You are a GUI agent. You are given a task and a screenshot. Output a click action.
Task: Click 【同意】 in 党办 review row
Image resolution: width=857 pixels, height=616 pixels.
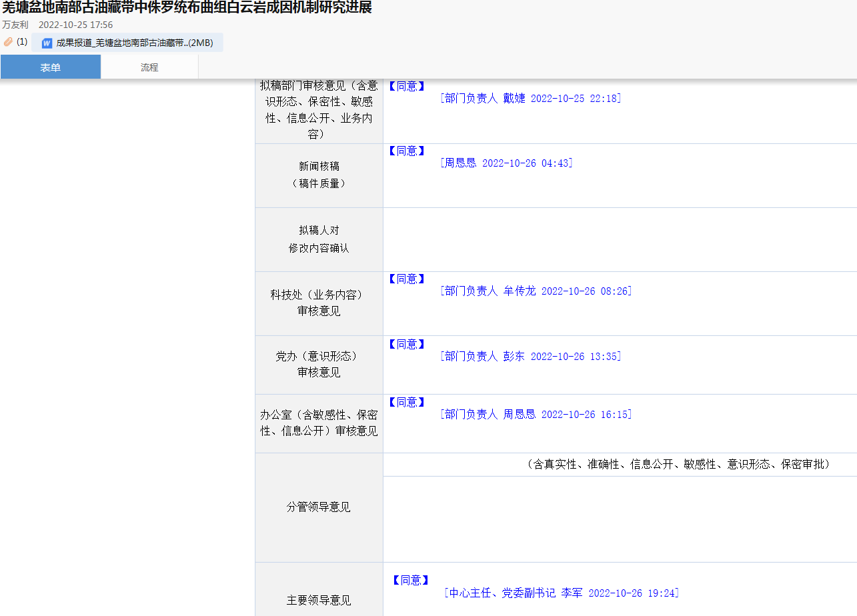coord(406,345)
